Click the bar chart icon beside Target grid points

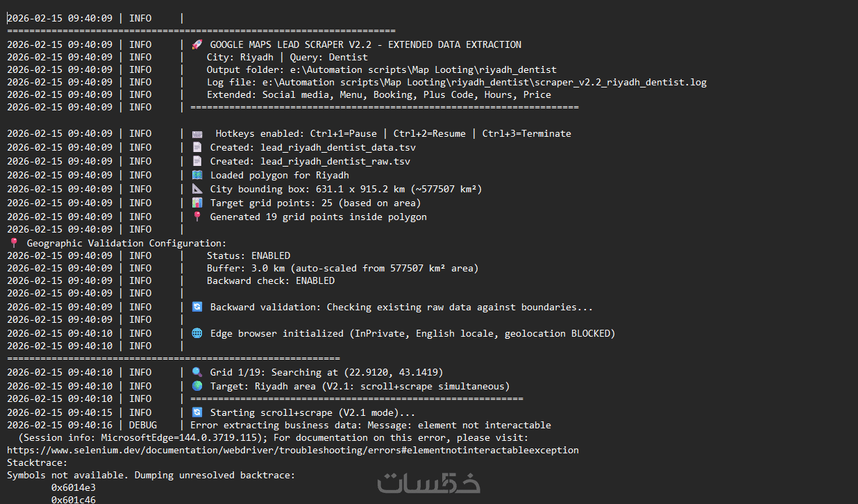(x=197, y=203)
